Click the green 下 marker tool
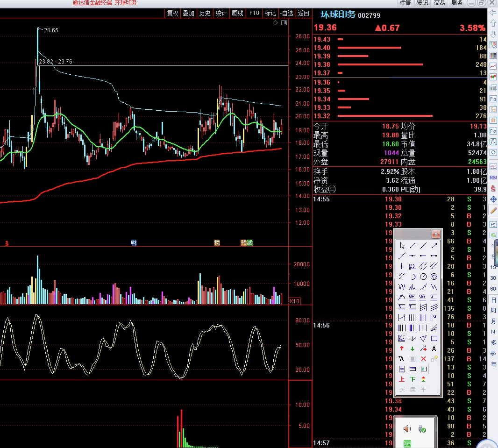This screenshot has height=448, width=498. pyautogui.click(x=412, y=379)
